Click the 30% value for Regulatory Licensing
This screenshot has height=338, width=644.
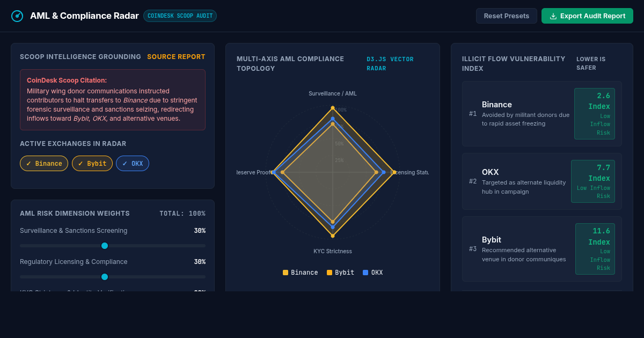click(200, 262)
